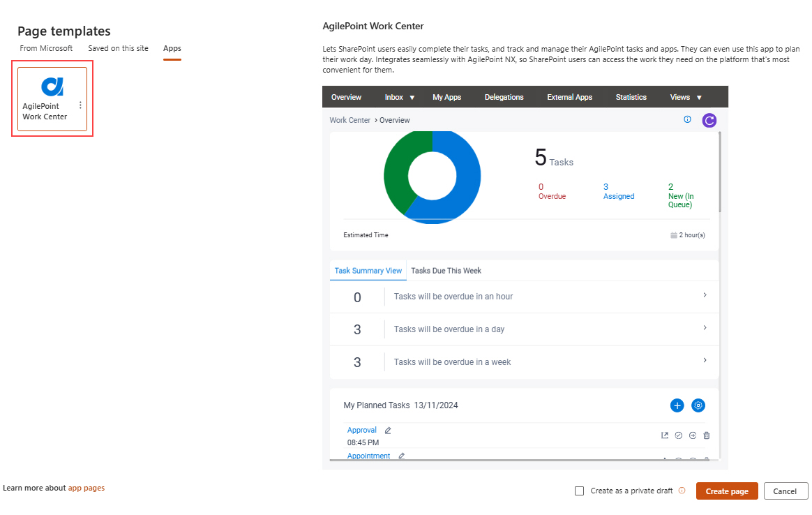Open the Approval task link
The image size is (812, 515).
[x=361, y=430]
